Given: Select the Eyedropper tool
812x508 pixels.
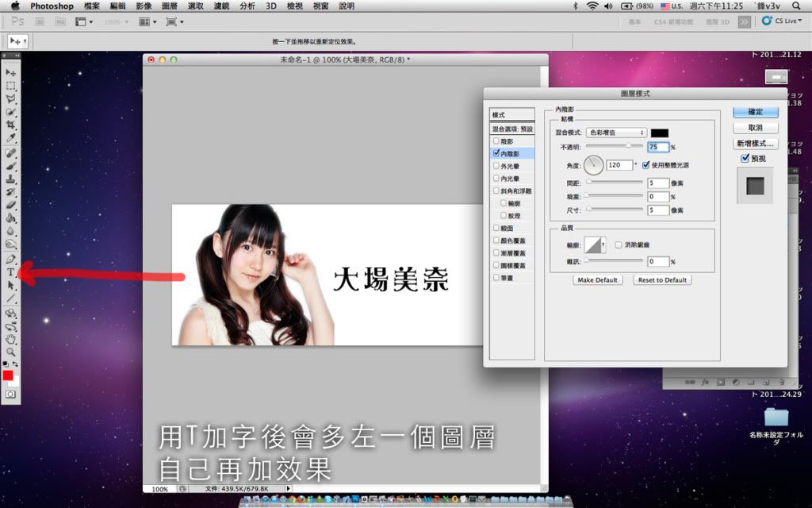Looking at the screenshot, I should click(11, 139).
